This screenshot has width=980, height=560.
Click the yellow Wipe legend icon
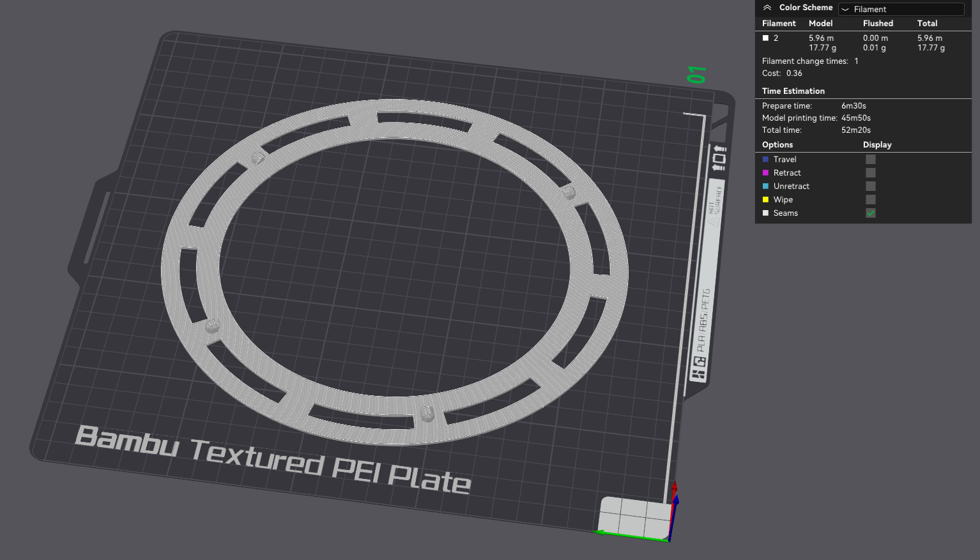point(765,200)
